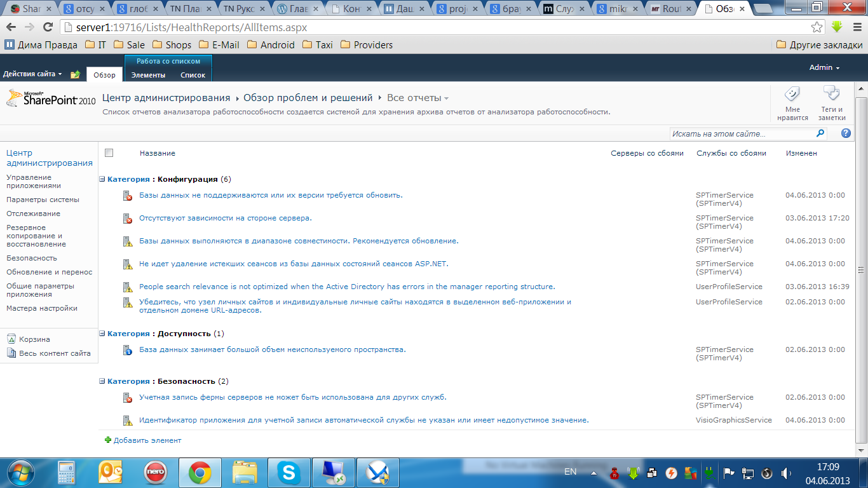Screen dimensions: 868x488
Task: Click warning icon beside 'People search relevance'
Action: point(127,287)
